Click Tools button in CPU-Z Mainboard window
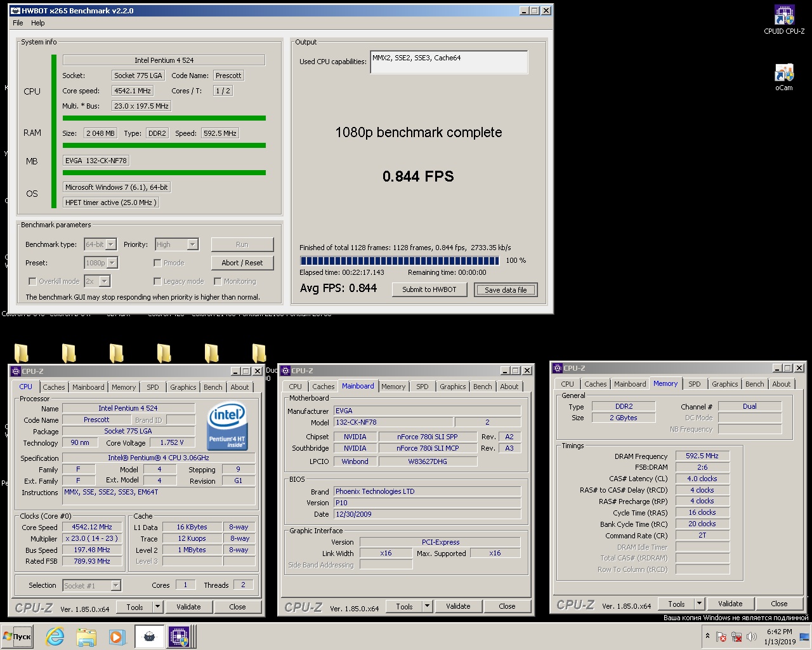Screen dimensions: 812x650 pos(404,606)
